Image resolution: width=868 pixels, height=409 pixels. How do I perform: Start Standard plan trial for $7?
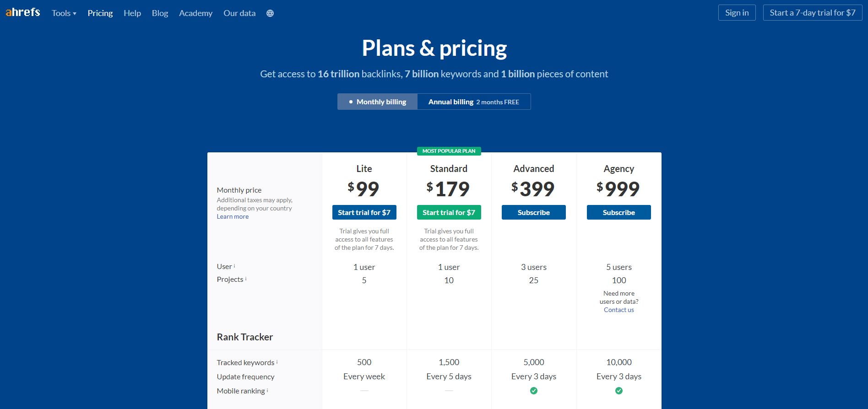[x=449, y=212]
